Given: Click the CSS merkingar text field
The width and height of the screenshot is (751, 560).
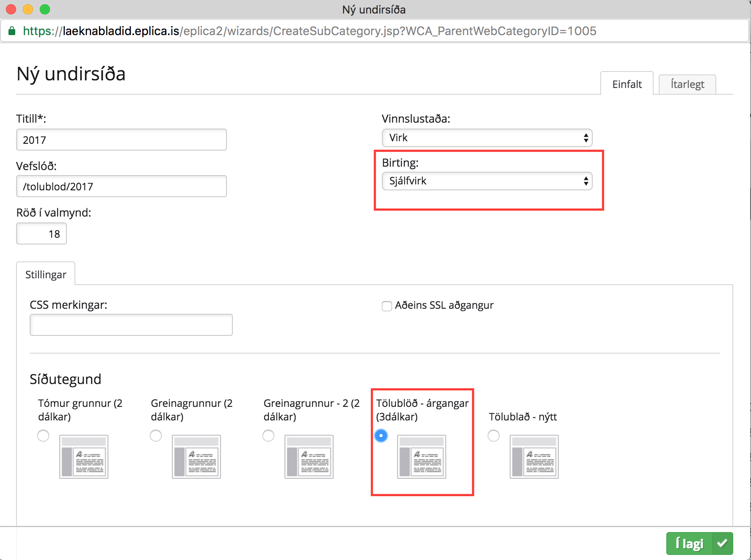Looking at the screenshot, I should (131, 325).
